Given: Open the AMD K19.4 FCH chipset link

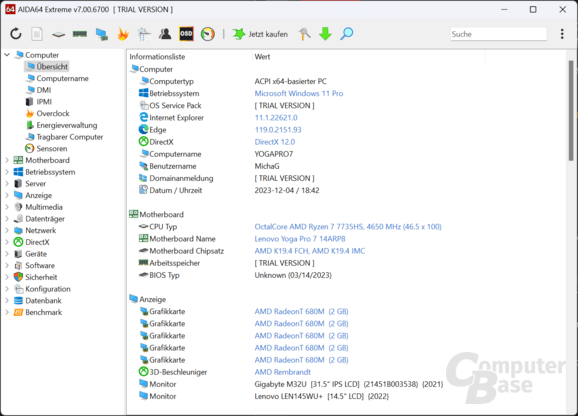Looking at the screenshot, I should tap(310, 251).
